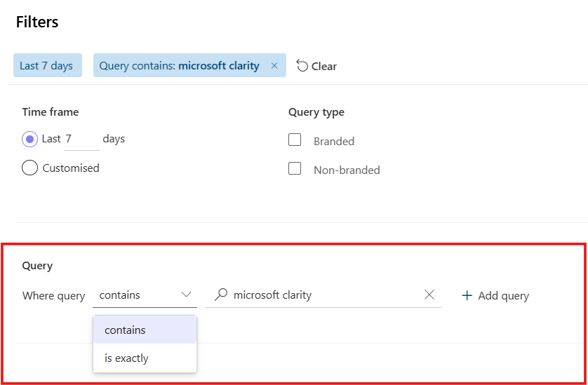The height and width of the screenshot is (385, 588).
Task: Choose 'contains' from the dropdown list
Action: click(x=145, y=330)
